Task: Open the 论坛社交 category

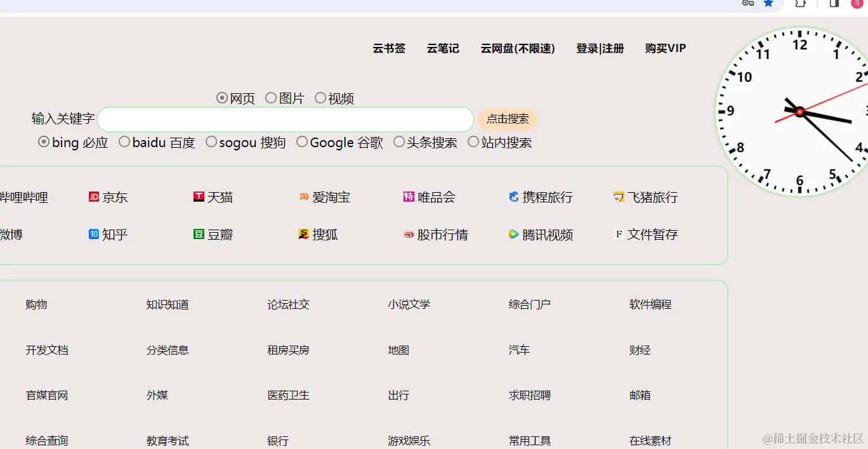Action: point(289,304)
